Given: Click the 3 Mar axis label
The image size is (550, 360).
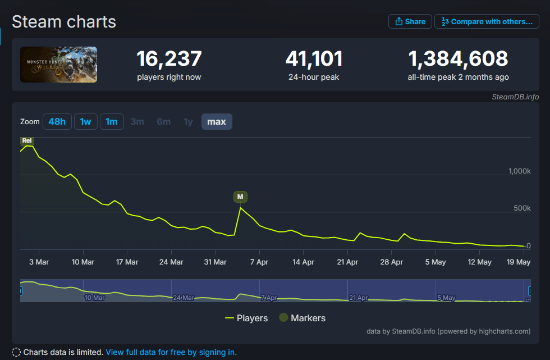Looking at the screenshot, I should tap(39, 262).
